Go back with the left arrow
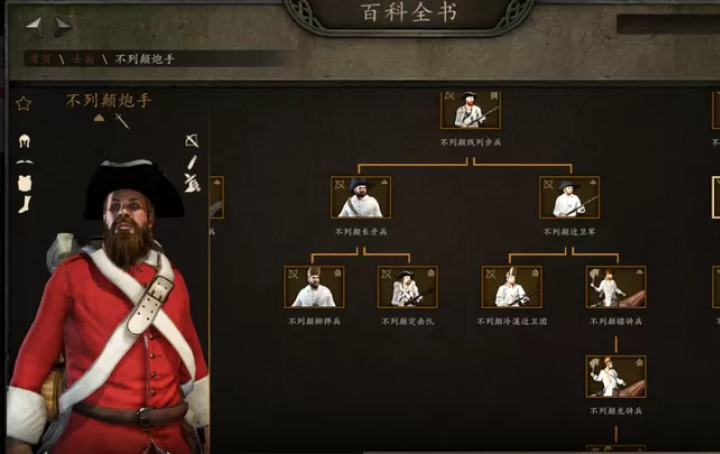Viewport: 720px width, 454px height. pos(34,27)
